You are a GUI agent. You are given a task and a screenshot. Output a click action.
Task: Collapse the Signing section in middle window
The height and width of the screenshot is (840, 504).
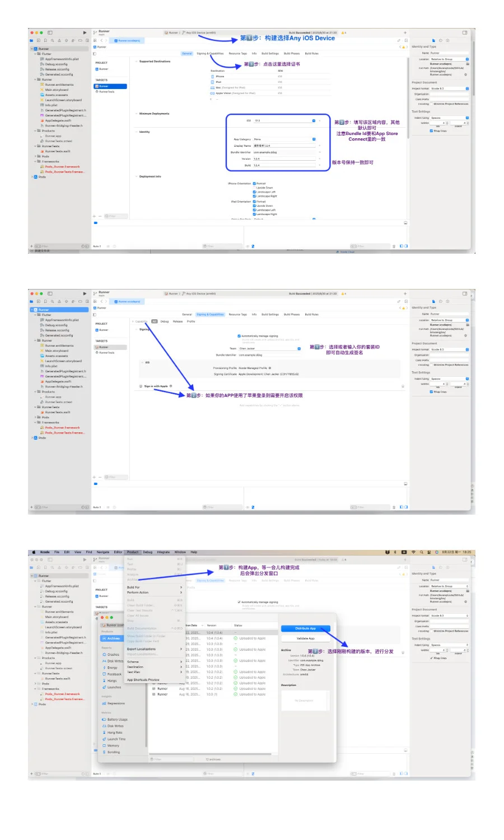(x=136, y=329)
